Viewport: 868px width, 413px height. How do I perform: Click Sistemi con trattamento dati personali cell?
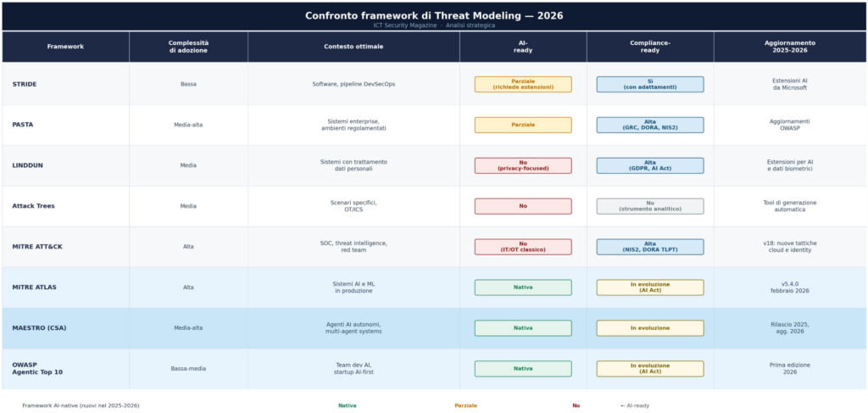pos(353,165)
